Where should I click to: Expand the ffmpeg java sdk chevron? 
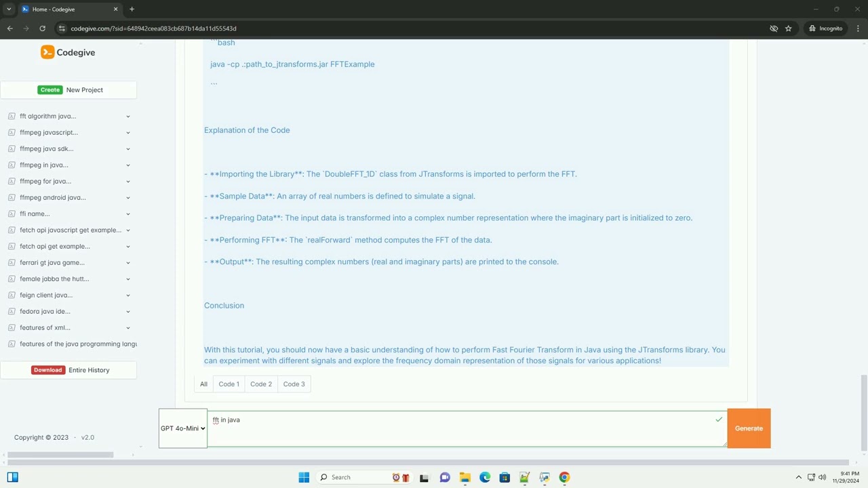[128, 149]
